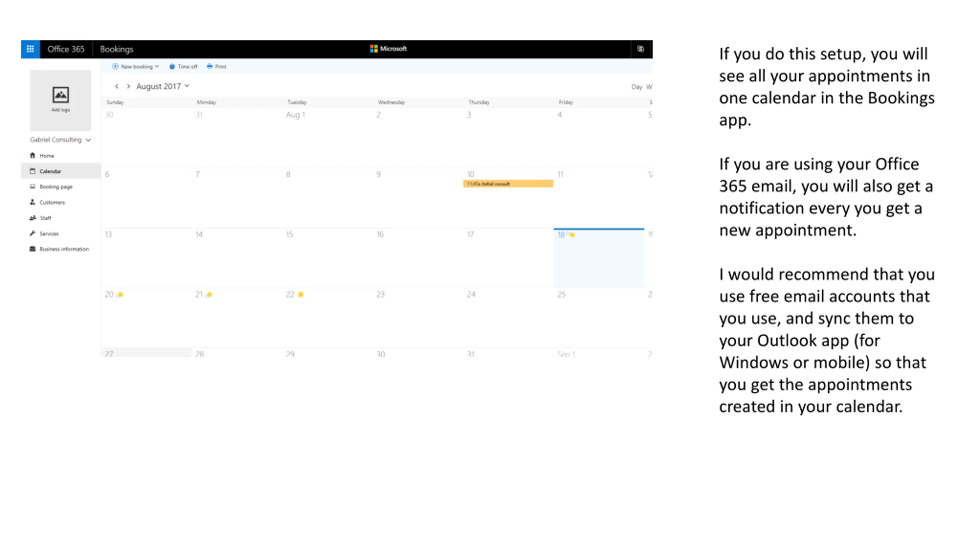Open the Booking page section
This screenshot has width=980, height=551.
pos(56,187)
